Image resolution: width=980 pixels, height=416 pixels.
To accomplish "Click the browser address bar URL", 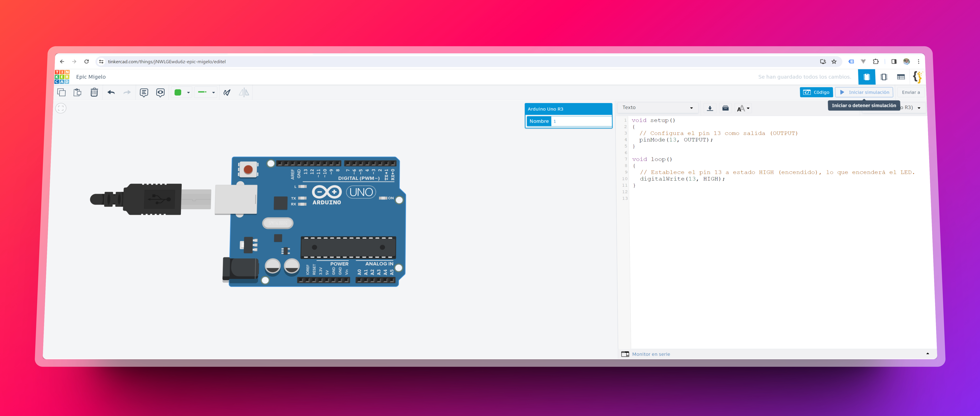I will pyautogui.click(x=167, y=62).
